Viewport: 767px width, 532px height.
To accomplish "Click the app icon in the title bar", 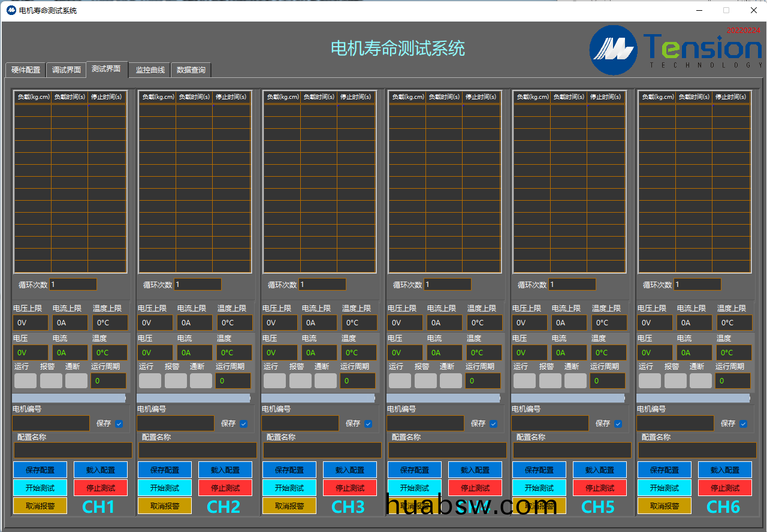I will tap(11, 10).
